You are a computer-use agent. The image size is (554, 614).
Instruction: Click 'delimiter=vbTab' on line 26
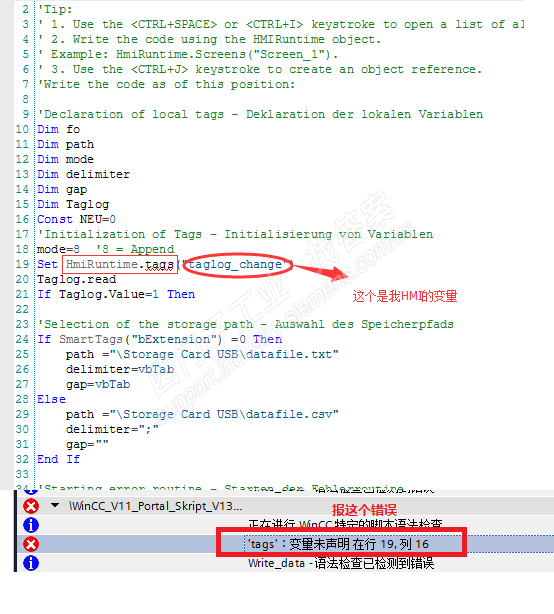click(120, 369)
